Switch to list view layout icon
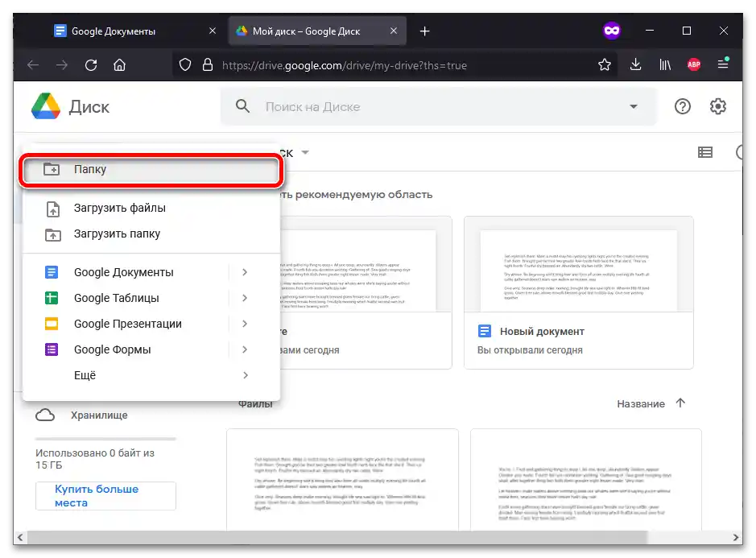756x558 pixels. (705, 152)
